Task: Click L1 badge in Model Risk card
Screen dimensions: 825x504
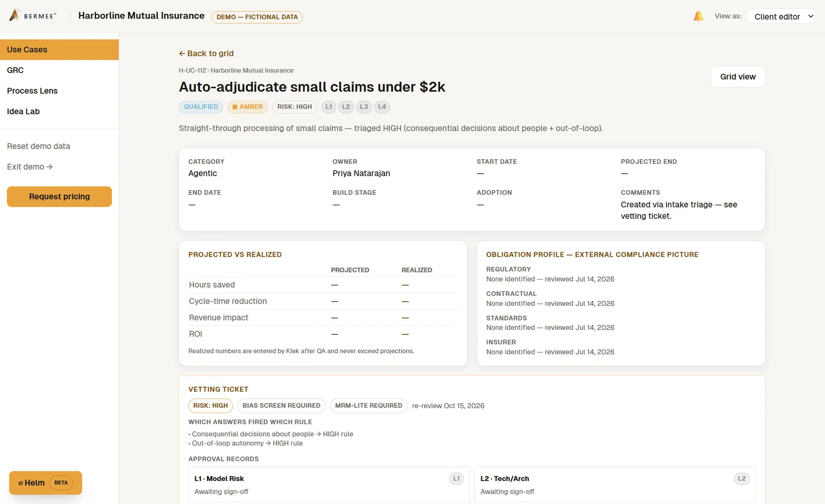Action: [x=456, y=478]
